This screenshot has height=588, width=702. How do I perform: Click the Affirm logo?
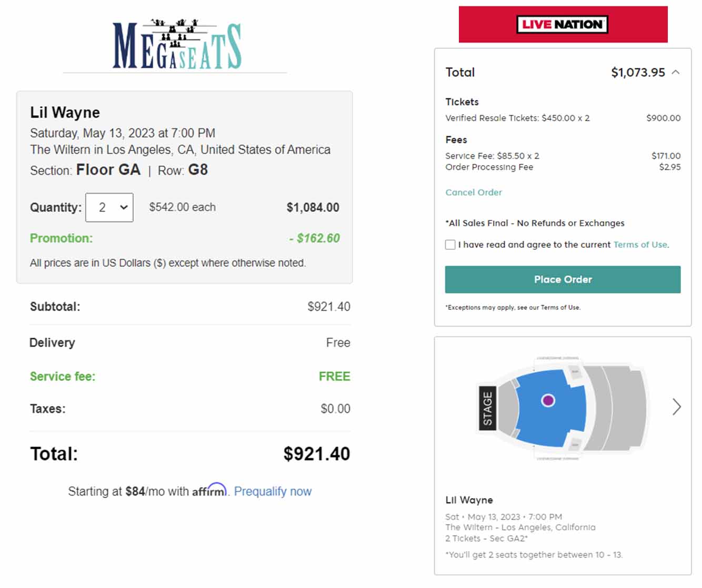pyautogui.click(x=209, y=490)
